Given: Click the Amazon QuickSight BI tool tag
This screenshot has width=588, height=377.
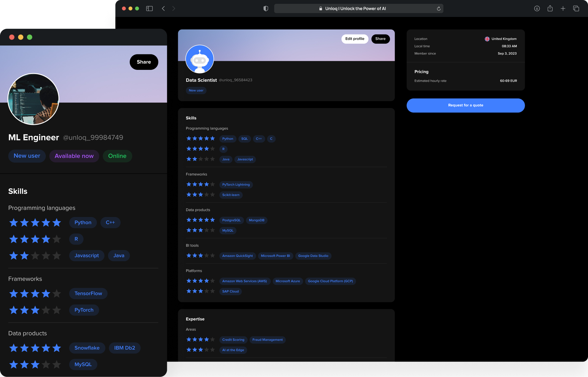Looking at the screenshot, I should click(x=237, y=256).
